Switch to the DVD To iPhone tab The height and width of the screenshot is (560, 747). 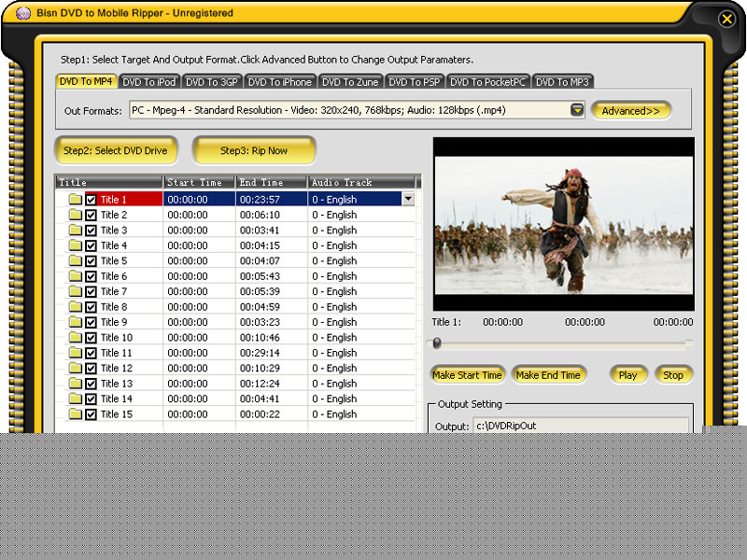[279, 82]
